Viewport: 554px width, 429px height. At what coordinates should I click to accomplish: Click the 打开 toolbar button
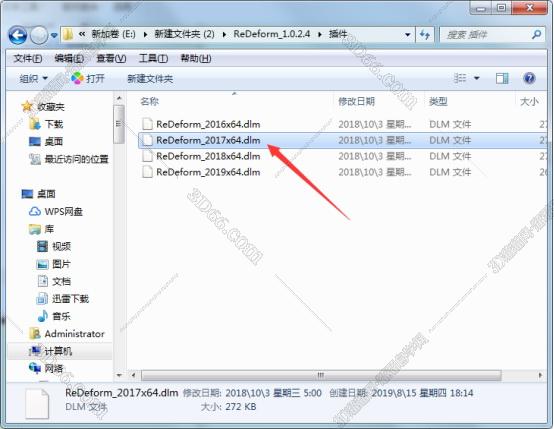tap(88, 78)
